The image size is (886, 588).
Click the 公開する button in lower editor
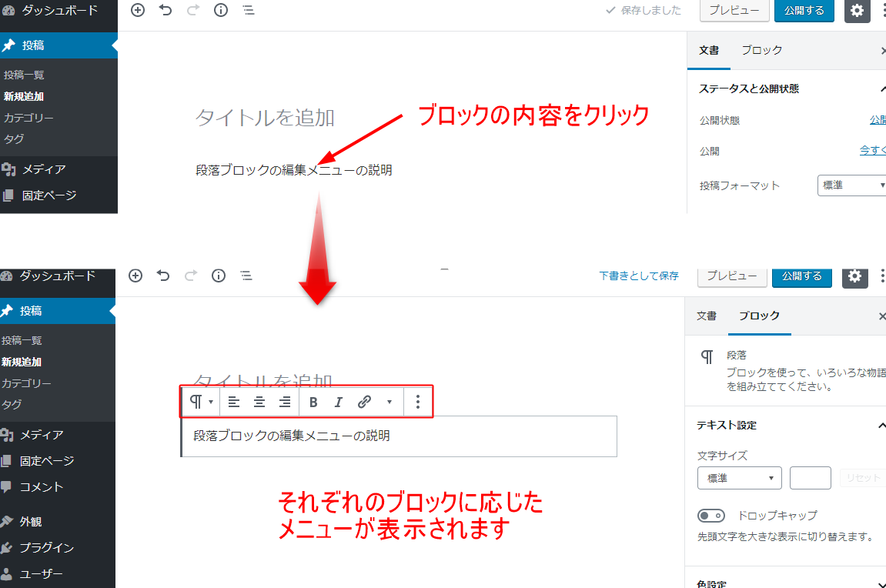point(801,276)
